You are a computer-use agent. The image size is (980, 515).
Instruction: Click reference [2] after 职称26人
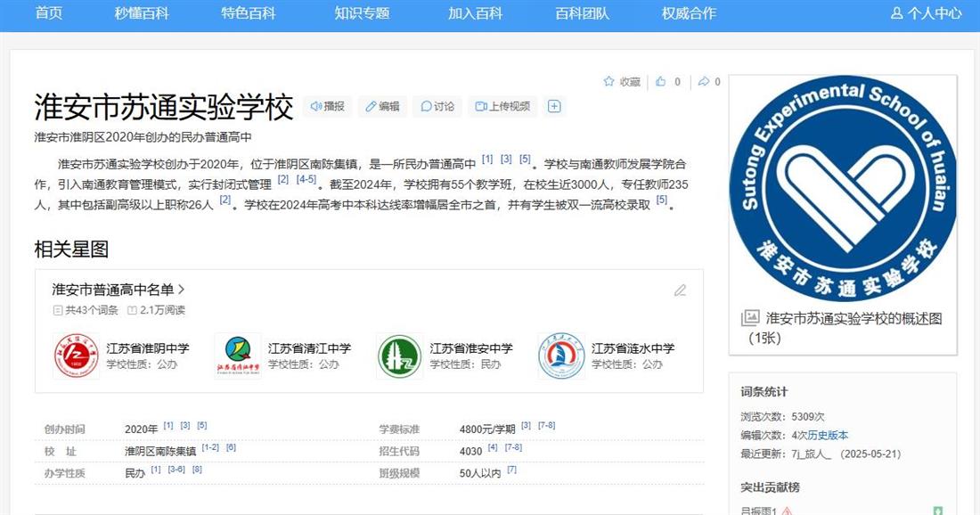click(225, 200)
